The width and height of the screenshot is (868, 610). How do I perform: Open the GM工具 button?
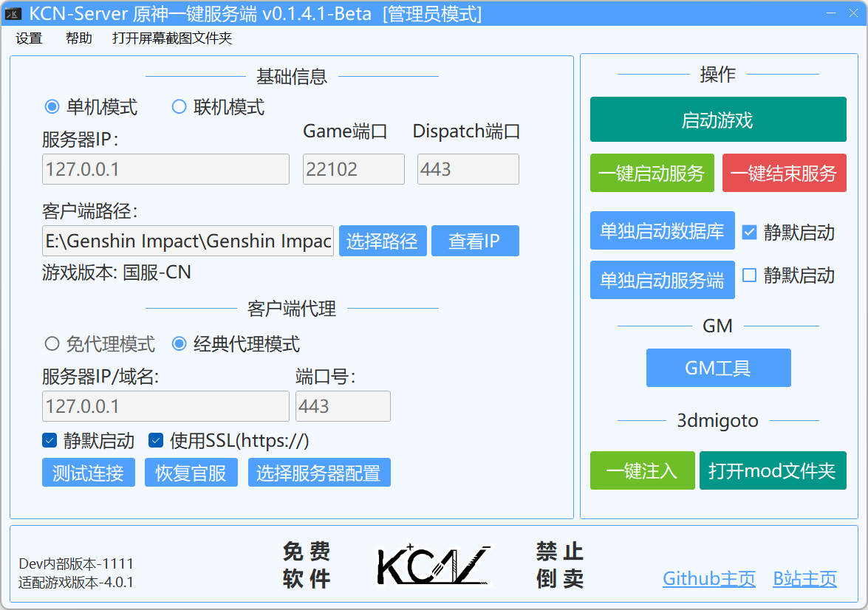click(x=719, y=368)
